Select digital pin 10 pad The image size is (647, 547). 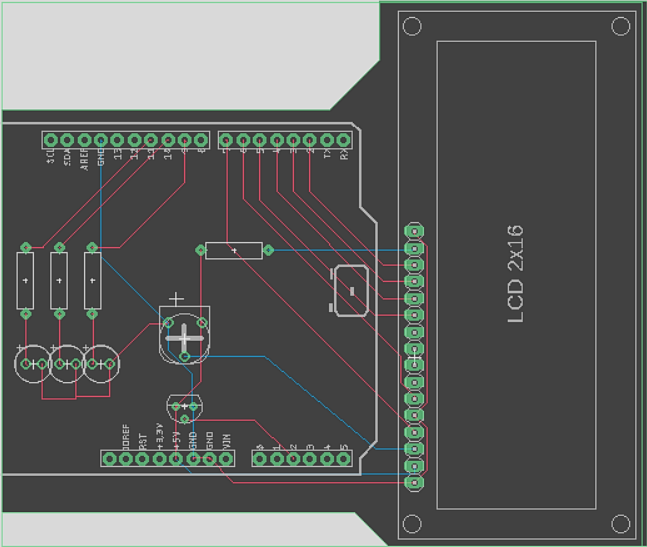[x=168, y=140]
